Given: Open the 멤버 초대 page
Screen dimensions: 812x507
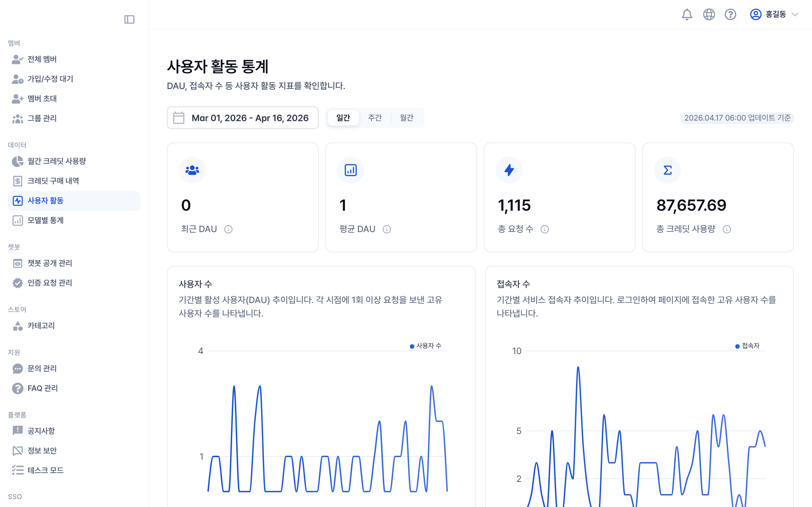Looking at the screenshot, I should coord(42,99).
